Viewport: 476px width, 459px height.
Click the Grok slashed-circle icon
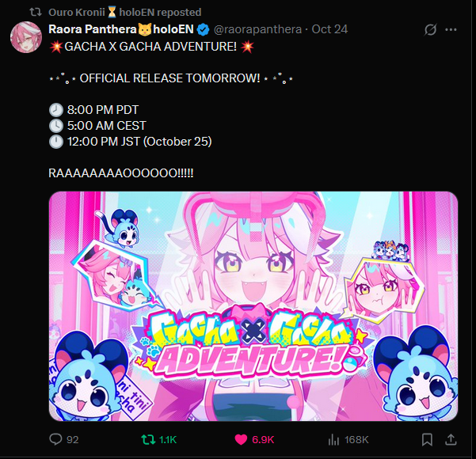431,29
